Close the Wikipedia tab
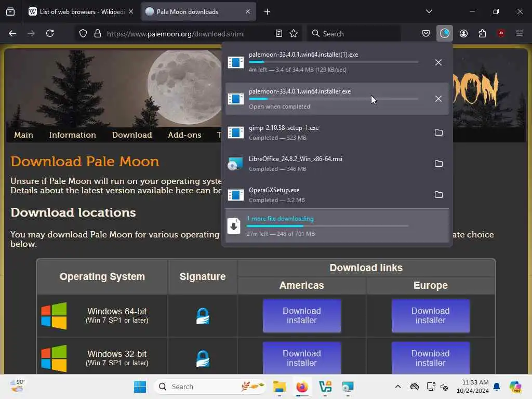 coord(131,11)
